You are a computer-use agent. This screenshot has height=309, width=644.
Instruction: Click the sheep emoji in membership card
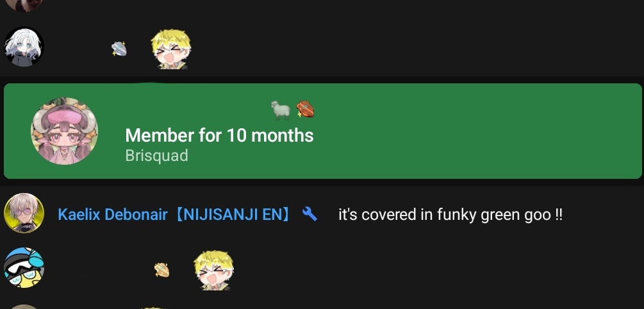[x=281, y=110]
